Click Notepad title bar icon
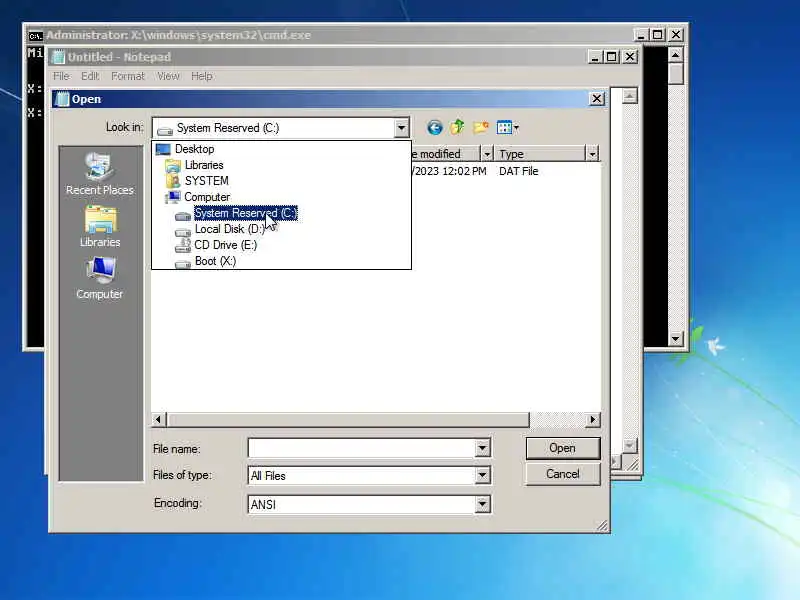 pos(59,57)
